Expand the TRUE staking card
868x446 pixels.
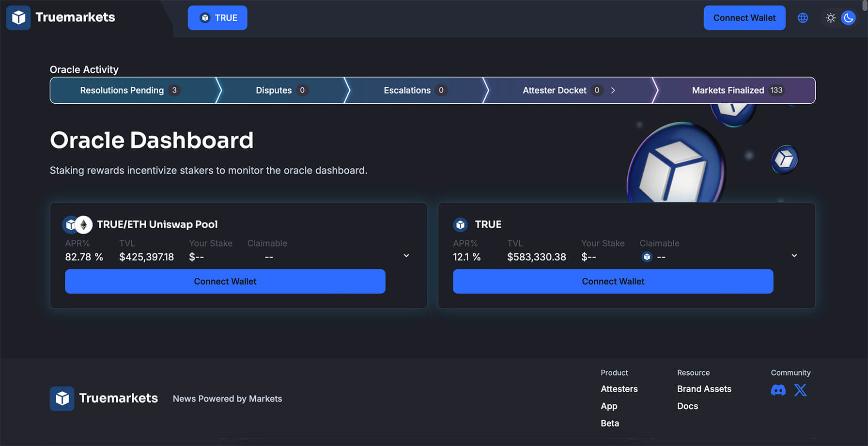[x=794, y=255]
